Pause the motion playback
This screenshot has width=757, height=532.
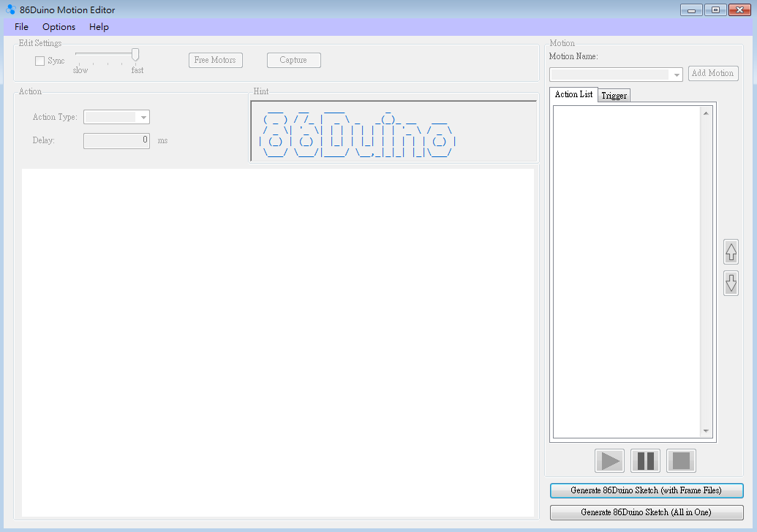[x=646, y=460]
